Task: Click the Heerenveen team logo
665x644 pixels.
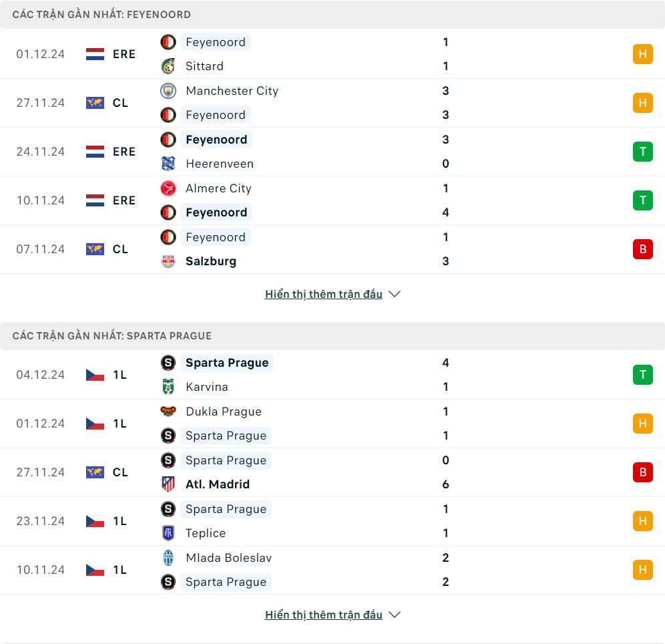Action: click(168, 164)
